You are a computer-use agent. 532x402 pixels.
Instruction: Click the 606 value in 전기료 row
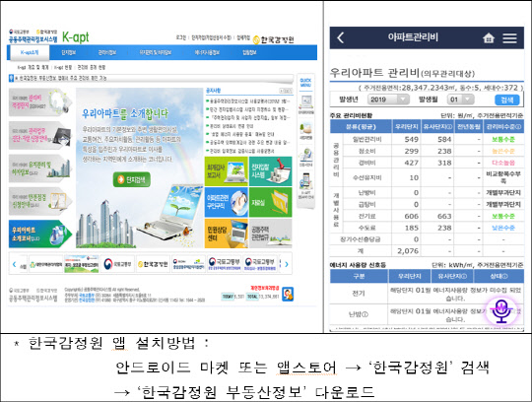coord(411,216)
